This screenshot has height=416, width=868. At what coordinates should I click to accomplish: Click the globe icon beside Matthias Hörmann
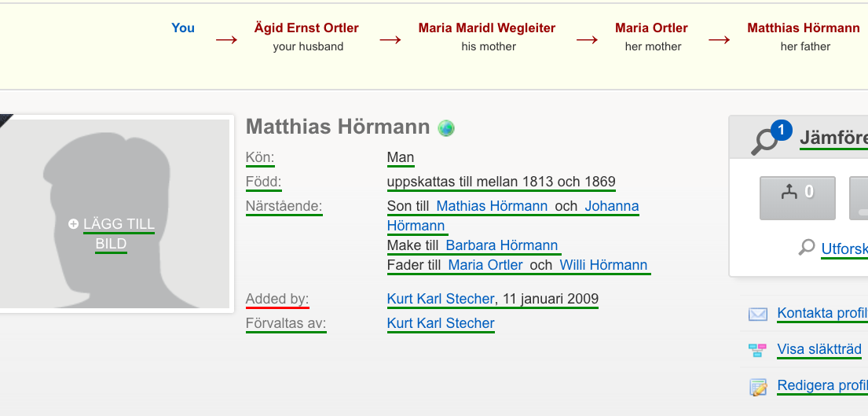pos(446,128)
